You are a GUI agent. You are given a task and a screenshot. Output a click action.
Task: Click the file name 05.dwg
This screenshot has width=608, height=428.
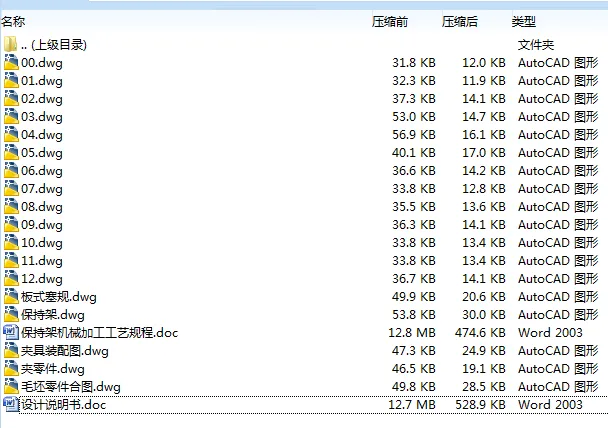[x=42, y=153]
